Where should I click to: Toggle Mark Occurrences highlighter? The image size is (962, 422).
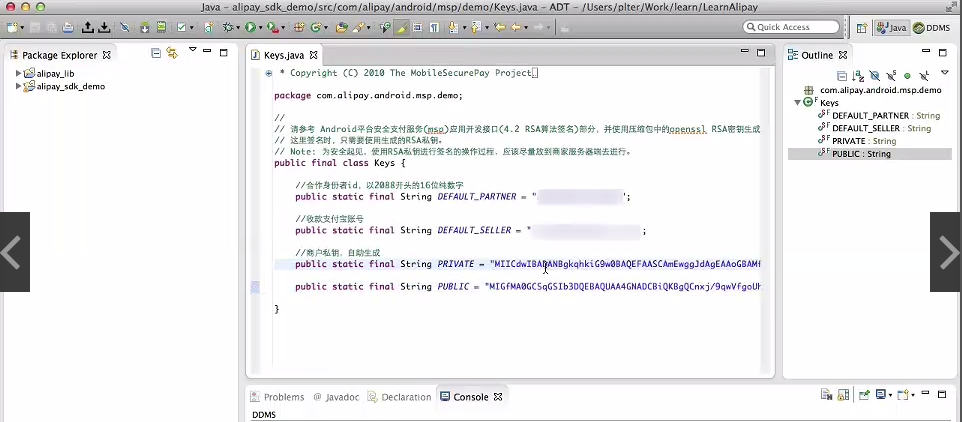click(400, 27)
